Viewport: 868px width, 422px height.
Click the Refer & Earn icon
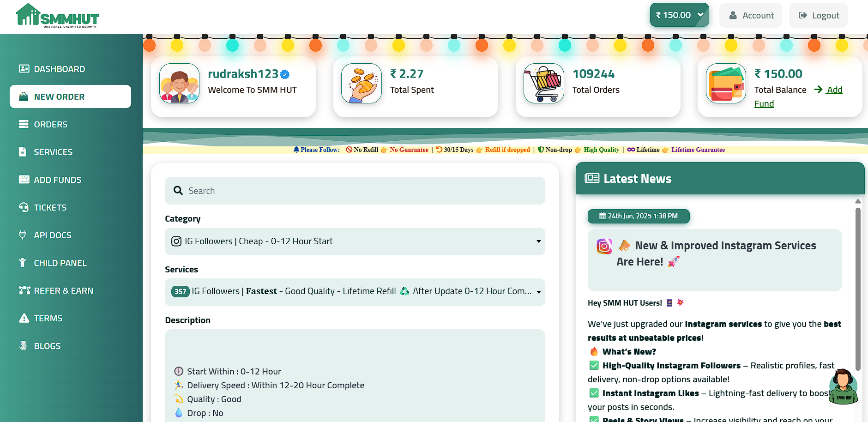coord(24,290)
